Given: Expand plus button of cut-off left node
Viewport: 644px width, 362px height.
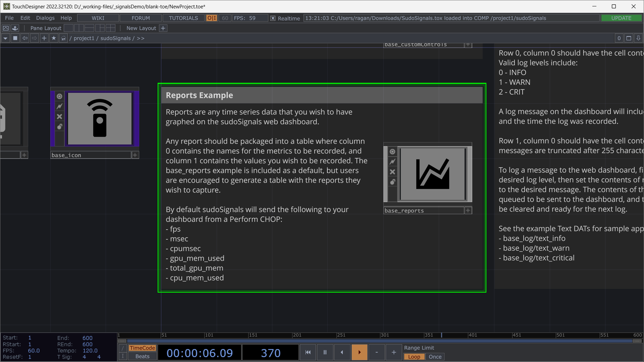Looking at the screenshot, I should [x=24, y=155].
